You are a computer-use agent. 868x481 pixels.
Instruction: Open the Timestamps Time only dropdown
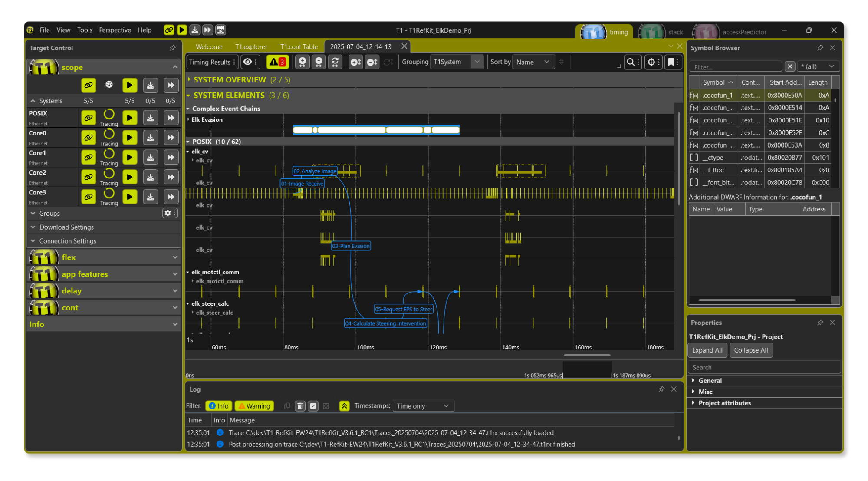(x=423, y=406)
